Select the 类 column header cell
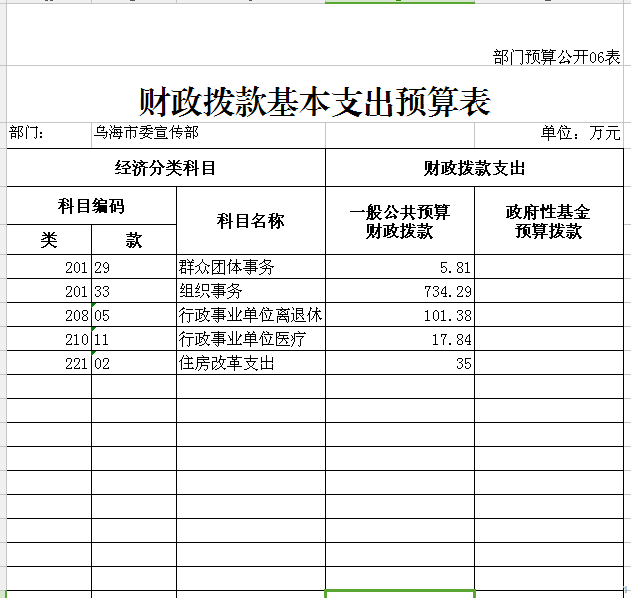This screenshot has width=631, height=598. (49, 239)
